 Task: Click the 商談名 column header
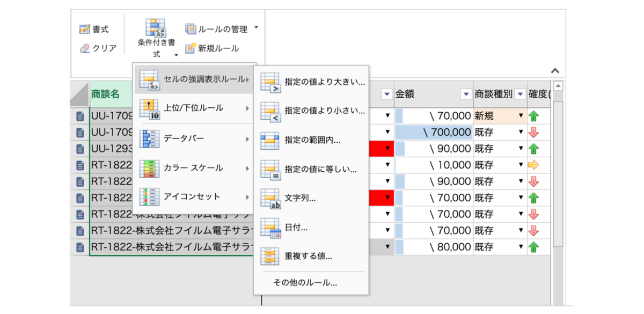pyautogui.click(x=111, y=94)
